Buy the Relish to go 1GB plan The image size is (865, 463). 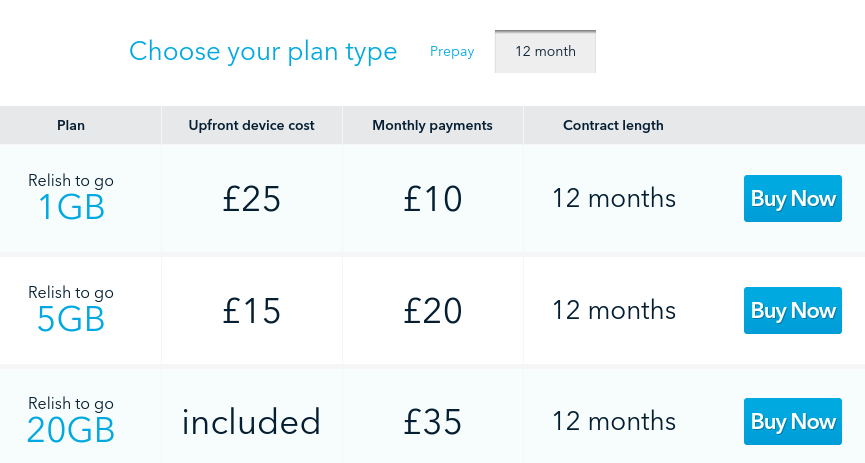(x=793, y=199)
